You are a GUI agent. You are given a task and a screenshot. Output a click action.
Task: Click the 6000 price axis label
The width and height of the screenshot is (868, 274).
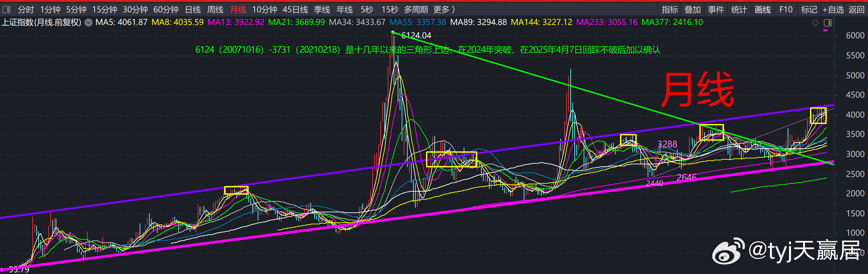point(855,36)
